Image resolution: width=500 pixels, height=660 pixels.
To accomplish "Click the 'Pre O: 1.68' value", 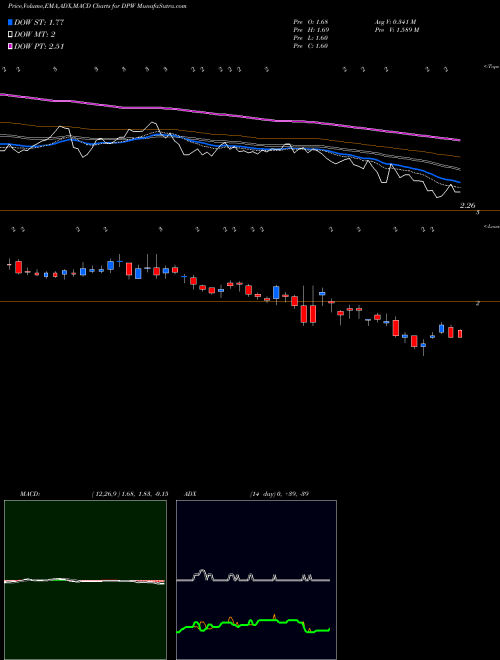I will pyautogui.click(x=311, y=22).
